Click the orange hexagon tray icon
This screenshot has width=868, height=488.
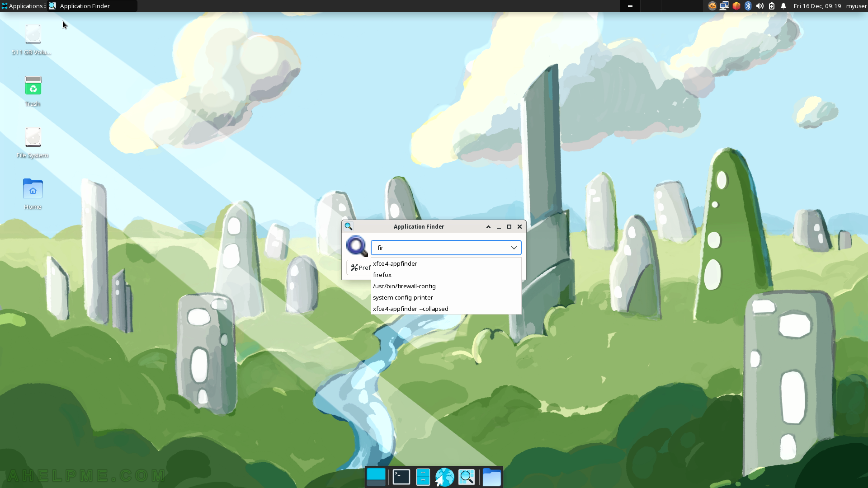(x=736, y=6)
